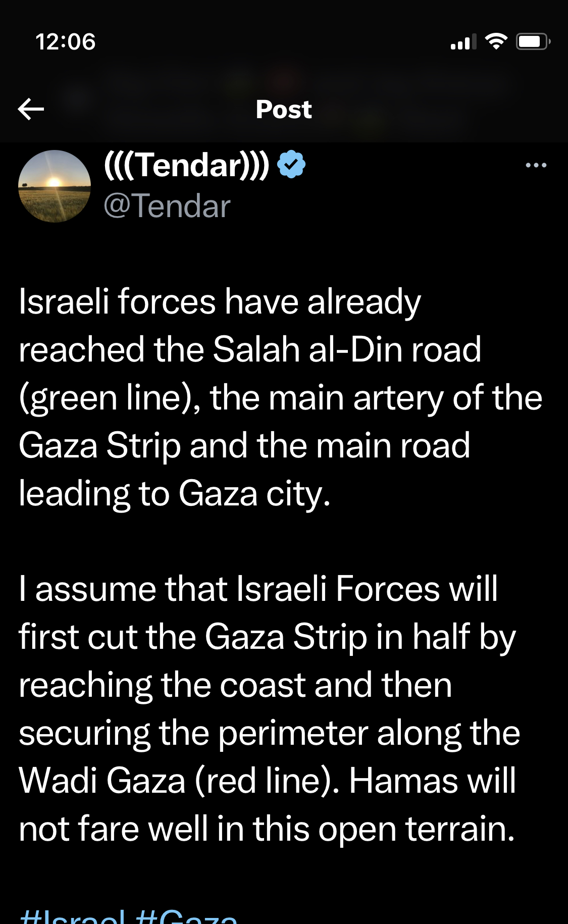This screenshot has width=568, height=924.
Task: Tap the battery status icon
Action: click(532, 41)
